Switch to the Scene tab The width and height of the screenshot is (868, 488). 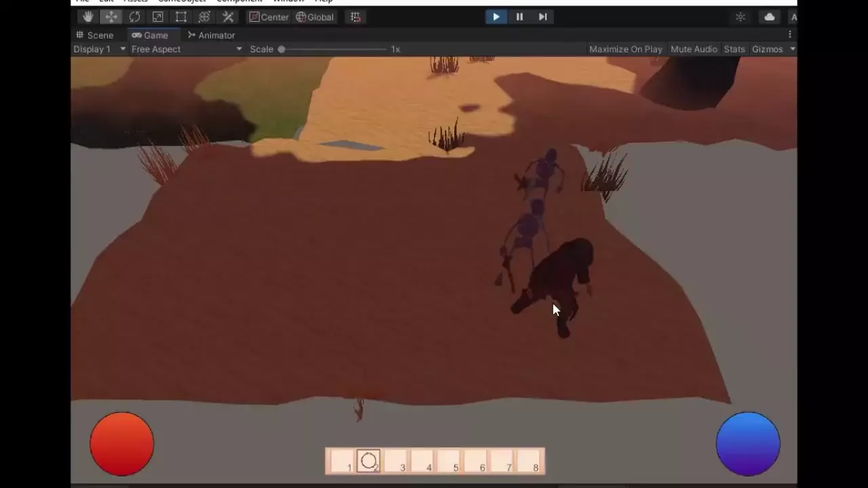95,35
